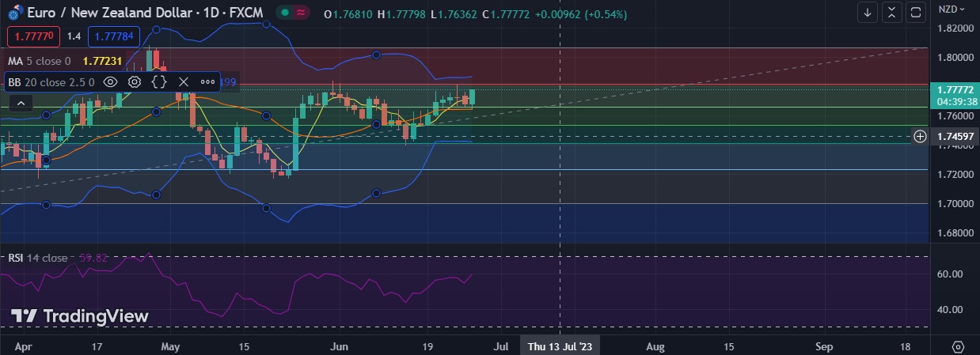This screenshot has width=980, height=355.
Task: Select the RSI 14 close indicator legend
Action: 38,258
